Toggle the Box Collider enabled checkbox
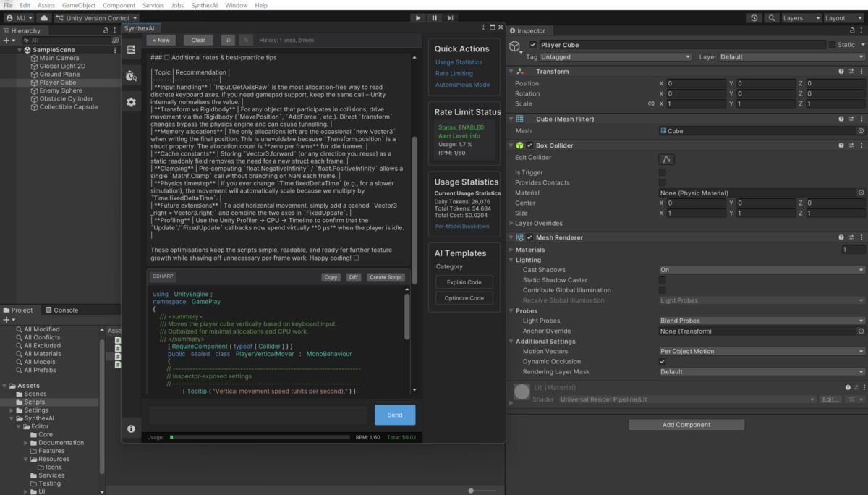The height and width of the screenshot is (495, 868). 529,145
